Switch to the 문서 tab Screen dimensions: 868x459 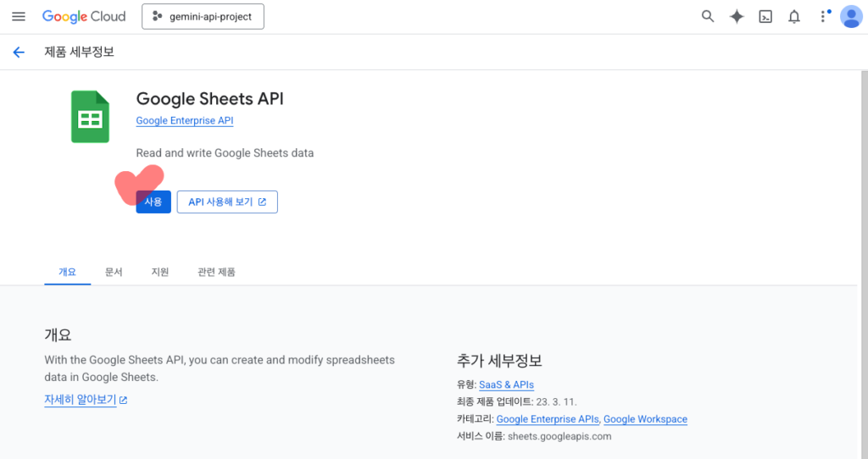click(114, 272)
